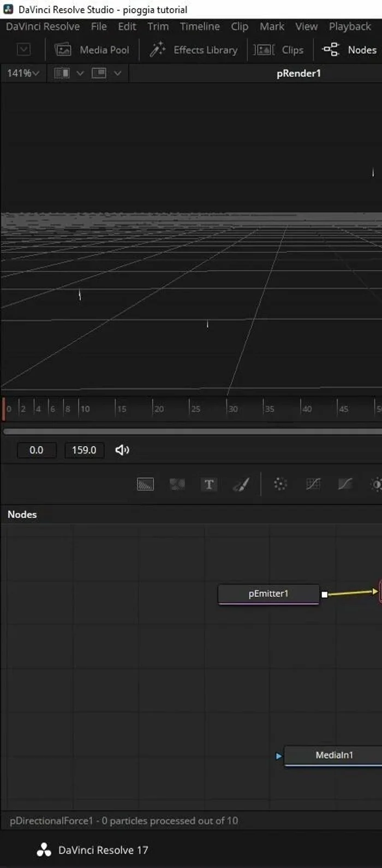
Task: Click the render range end field 159.0
Action: pyautogui.click(x=84, y=450)
